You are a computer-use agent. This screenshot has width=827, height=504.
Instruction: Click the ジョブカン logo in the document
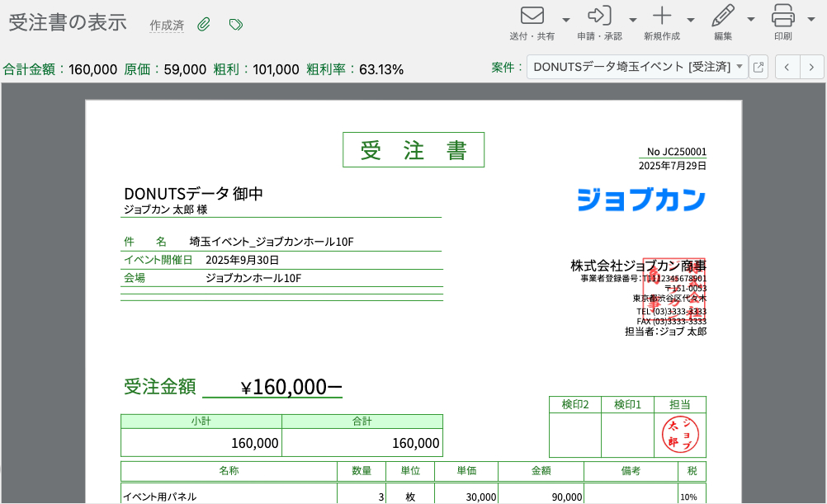(x=641, y=200)
